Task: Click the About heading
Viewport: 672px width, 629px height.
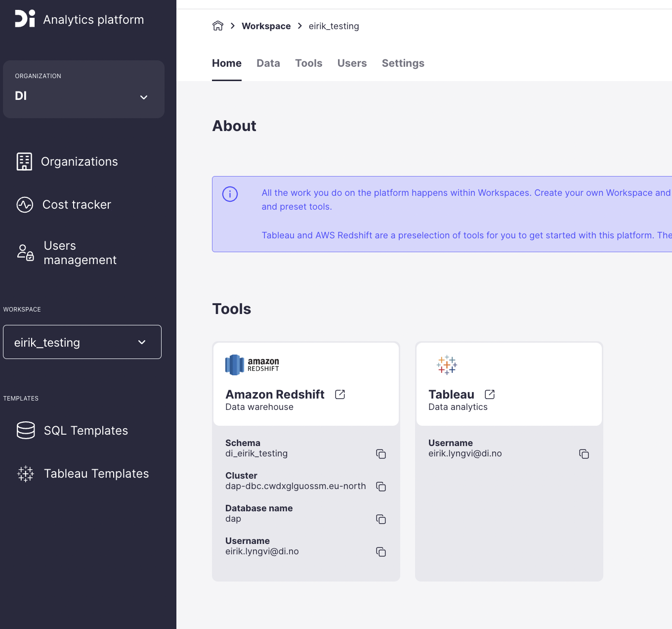Action: point(234,126)
